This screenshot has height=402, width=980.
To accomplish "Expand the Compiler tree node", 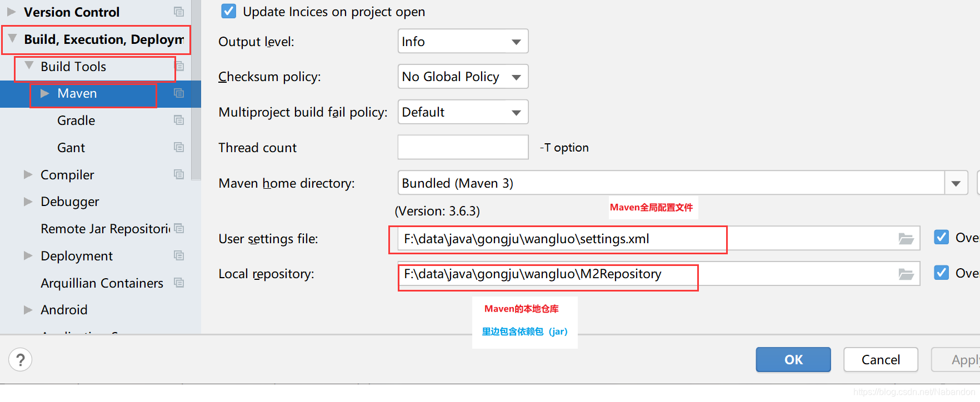I will (x=28, y=174).
